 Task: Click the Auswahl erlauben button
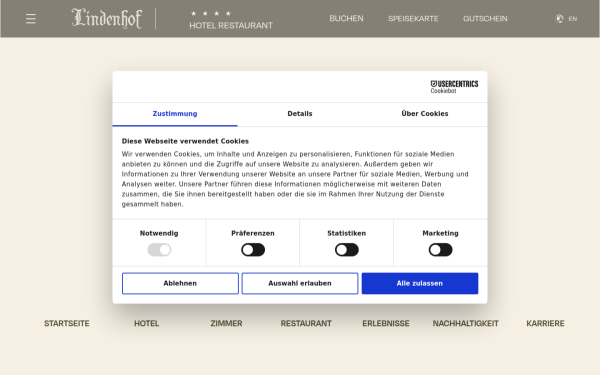click(x=300, y=284)
